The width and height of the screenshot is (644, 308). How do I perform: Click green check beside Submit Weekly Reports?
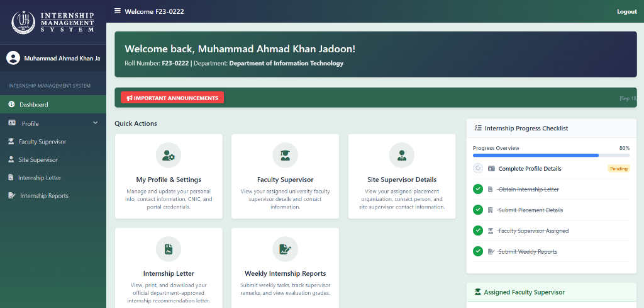point(478,251)
